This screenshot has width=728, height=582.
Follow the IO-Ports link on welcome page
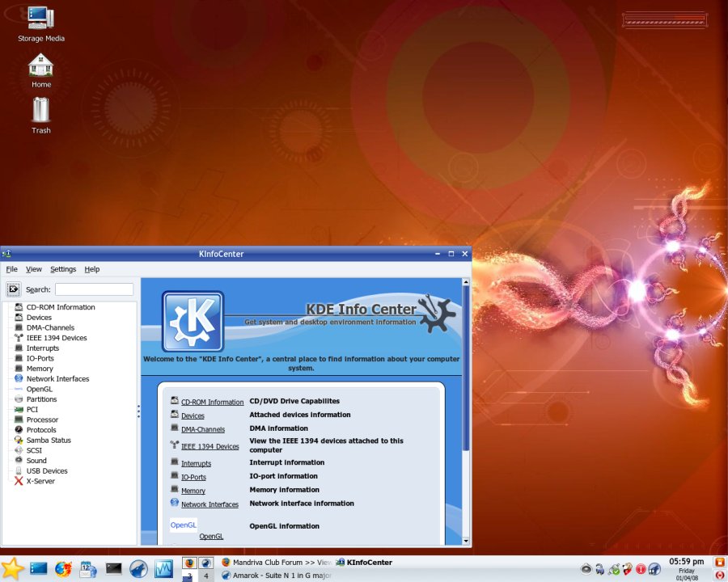[x=193, y=477]
